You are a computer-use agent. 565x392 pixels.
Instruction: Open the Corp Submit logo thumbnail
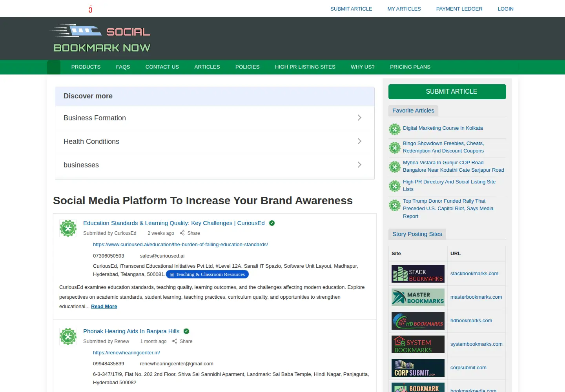(418, 368)
